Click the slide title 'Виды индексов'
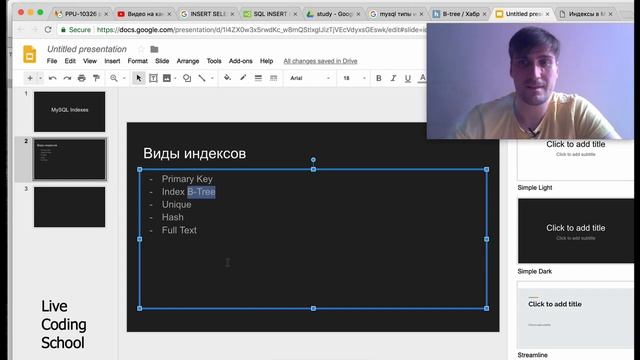This screenshot has height=360, width=640. [x=195, y=153]
